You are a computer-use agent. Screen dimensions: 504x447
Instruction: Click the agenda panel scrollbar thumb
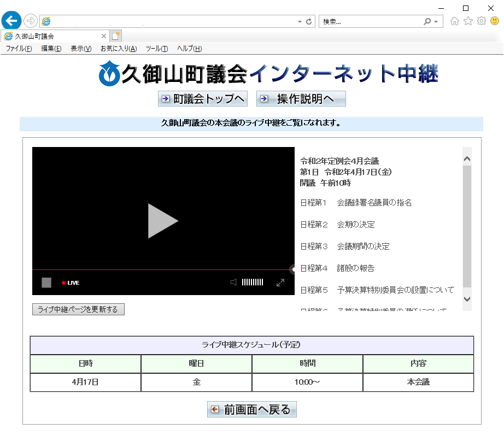pos(467,227)
